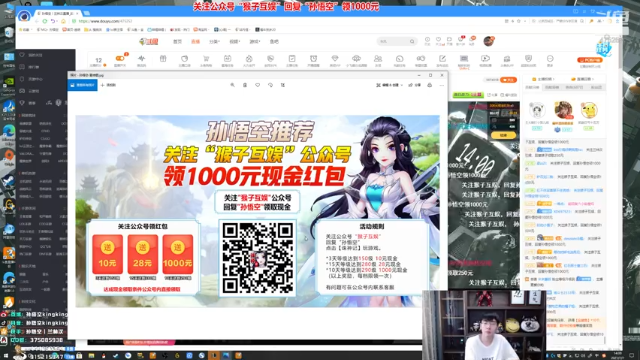The width and height of the screenshot is (640, 360).
Task: Click the yellow end button in stream overlay
Action: tap(503, 135)
